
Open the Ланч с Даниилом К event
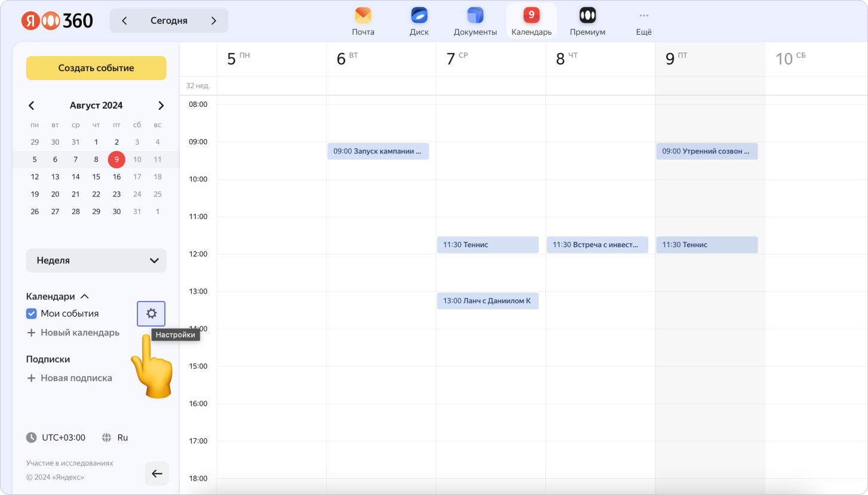point(487,301)
